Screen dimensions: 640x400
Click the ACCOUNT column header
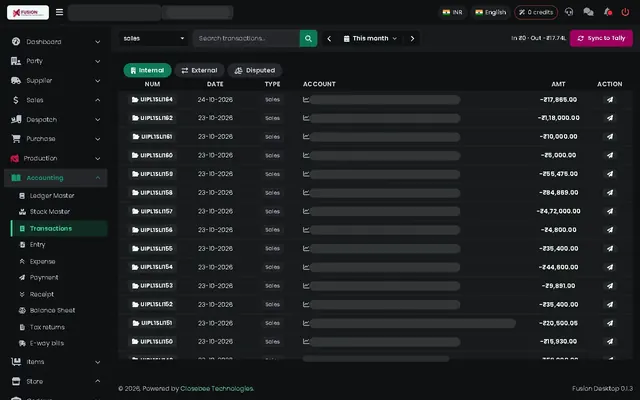[x=319, y=84]
